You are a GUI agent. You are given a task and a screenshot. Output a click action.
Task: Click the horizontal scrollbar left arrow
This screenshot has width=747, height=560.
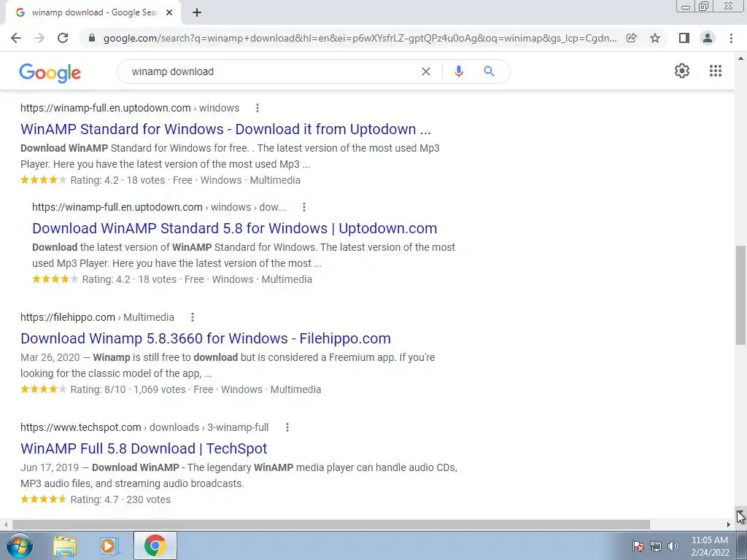6,524
